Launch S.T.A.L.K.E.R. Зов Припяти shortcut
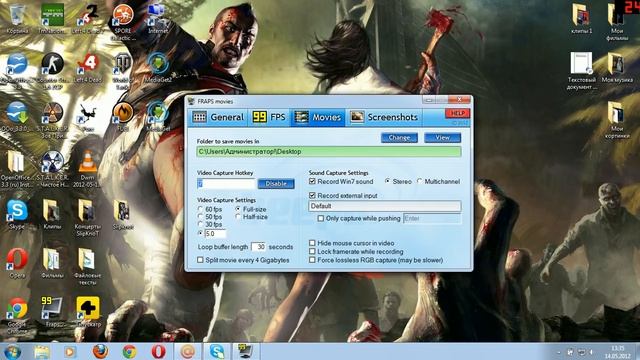Image resolution: width=640 pixels, height=360 pixels. pos(52,120)
